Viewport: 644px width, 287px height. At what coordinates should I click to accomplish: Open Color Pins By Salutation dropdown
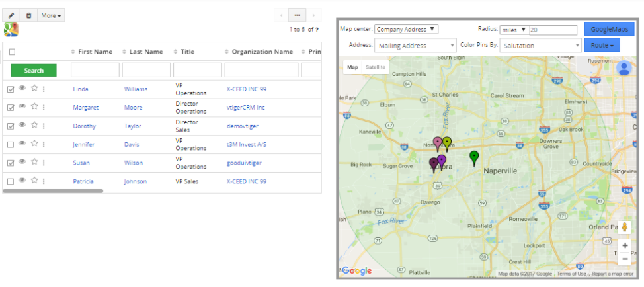click(x=540, y=46)
